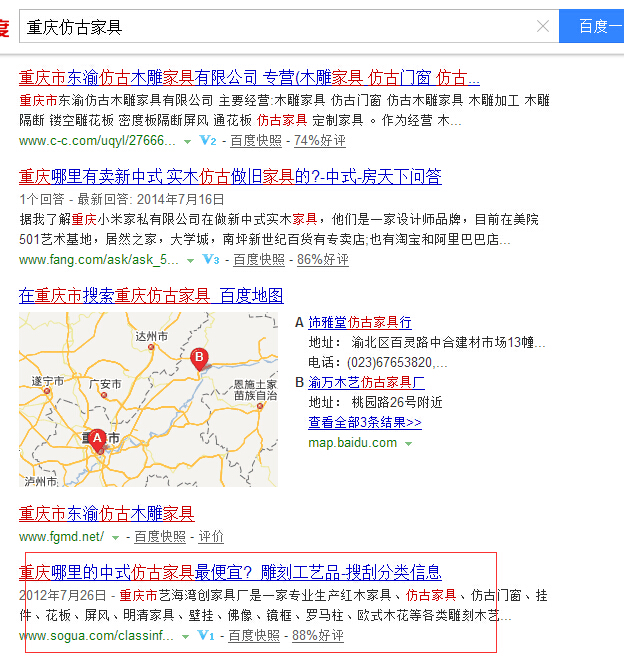Click the V2 credibility badge

[x=207, y=140]
